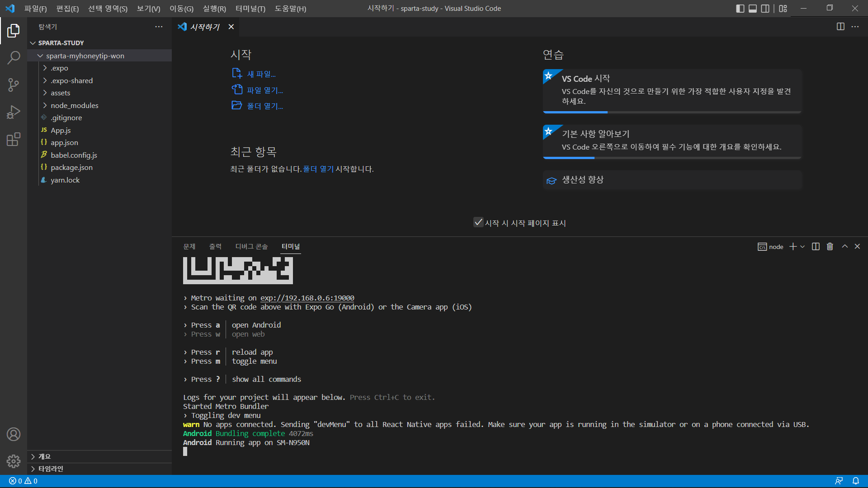Select the 터미널 panel tab
The width and height of the screenshot is (868, 488).
click(291, 246)
